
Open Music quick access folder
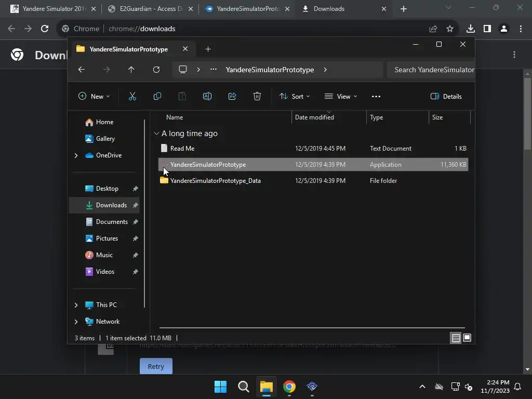pos(104,255)
